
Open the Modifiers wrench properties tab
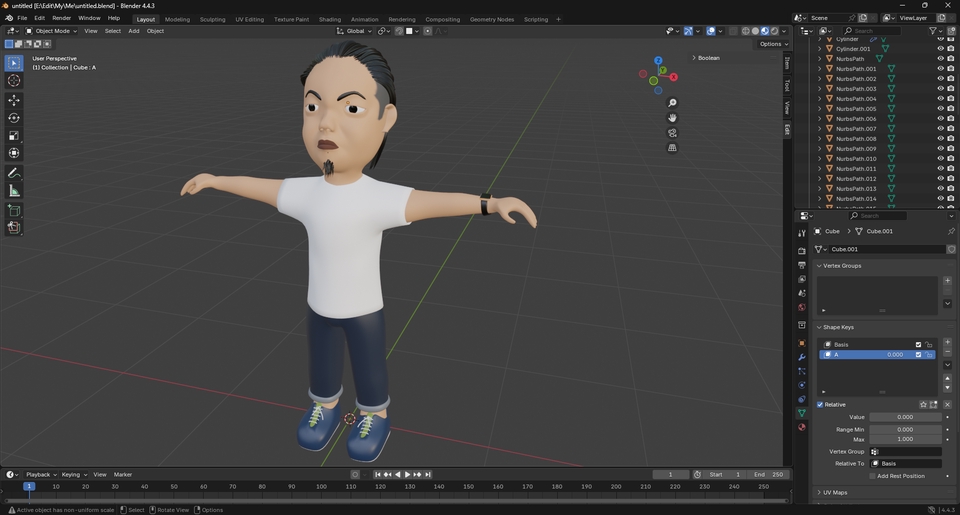[x=802, y=357]
